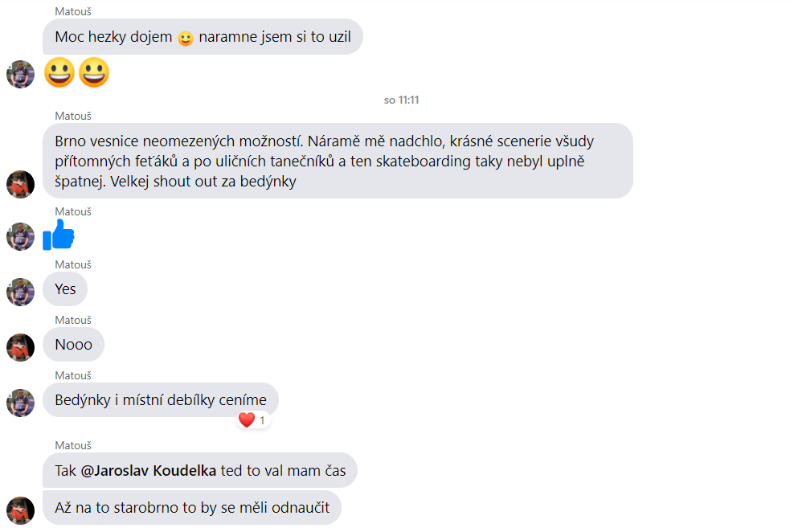Open avatar beside 'Až na to starobrno' message

coord(20,511)
